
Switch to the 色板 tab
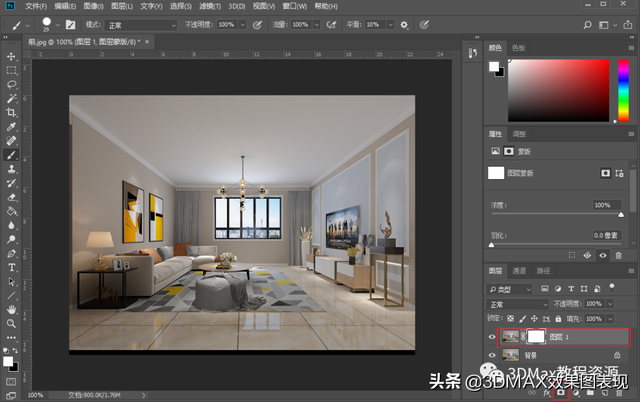[518, 48]
